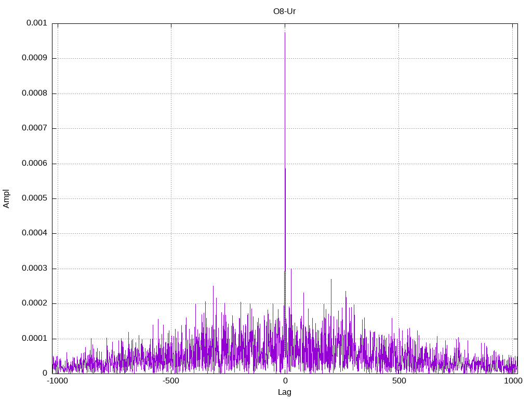The width and height of the screenshot is (532, 399).
Task: Click the plot title O8-Ur
Action: [x=284, y=11]
